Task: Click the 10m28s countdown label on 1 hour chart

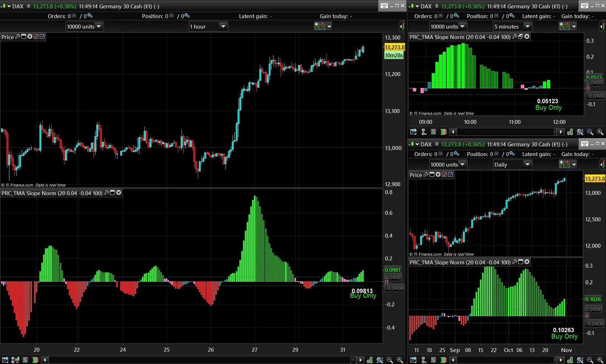Action: pyautogui.click(x=394, y=55)
